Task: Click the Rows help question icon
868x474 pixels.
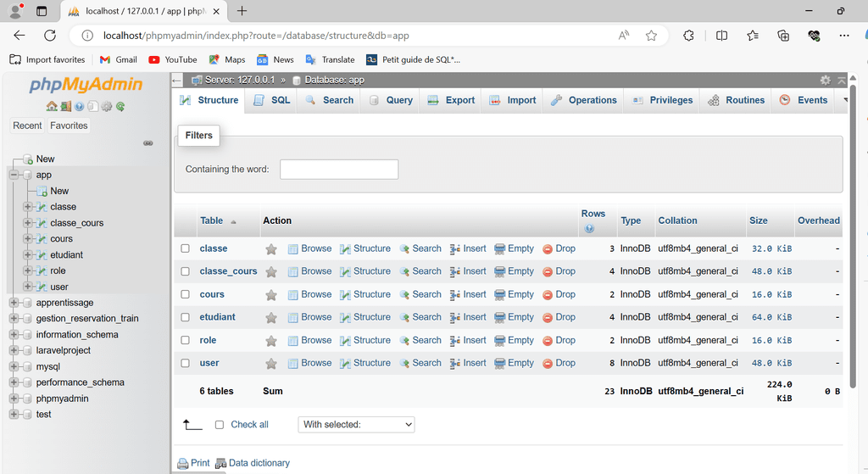Action: coord(589,228)
